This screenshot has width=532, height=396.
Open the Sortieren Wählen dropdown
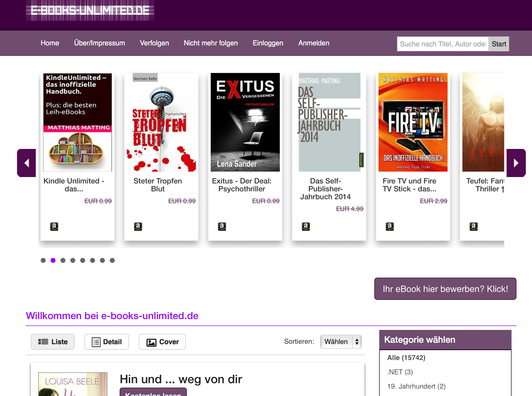341,342
